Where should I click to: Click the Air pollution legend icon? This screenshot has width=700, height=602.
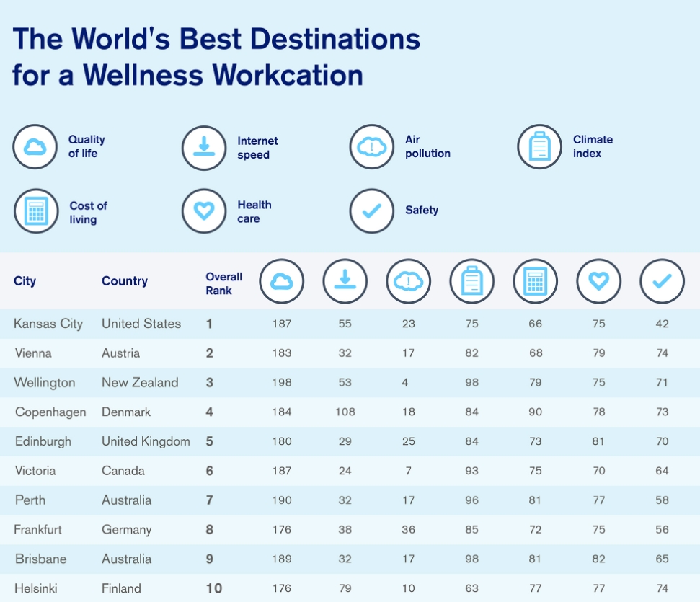pyautogui.click(x=372, y=146)
